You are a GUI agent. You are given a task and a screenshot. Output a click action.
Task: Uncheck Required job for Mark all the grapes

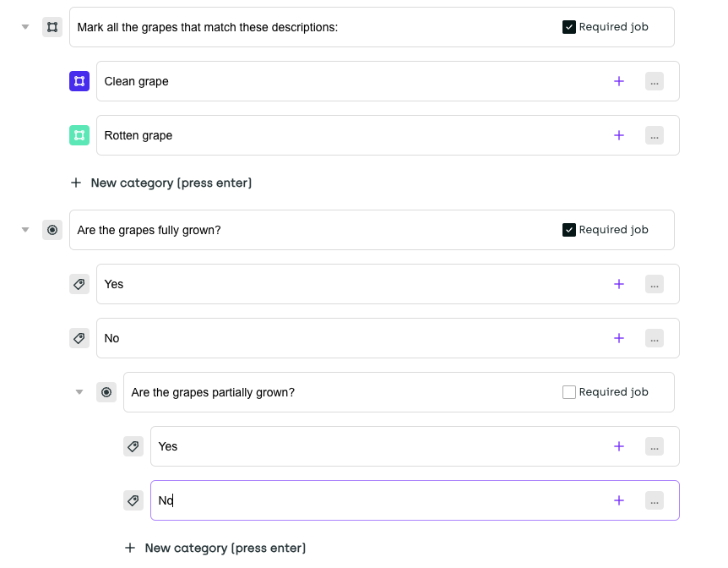[x=569, y=27]
